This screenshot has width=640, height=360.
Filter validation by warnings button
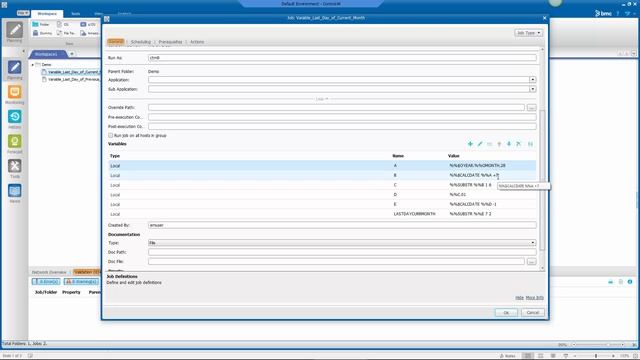(x=81, y=282)
